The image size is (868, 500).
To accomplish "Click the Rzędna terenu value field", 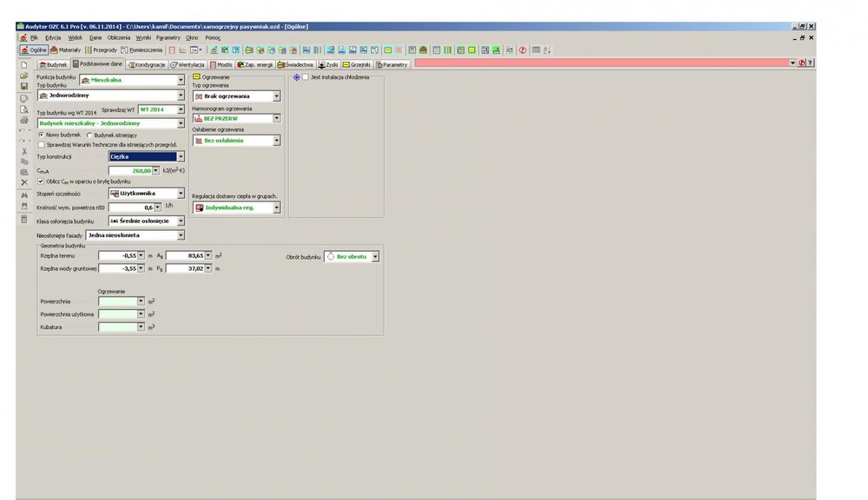I will [121, 256].
